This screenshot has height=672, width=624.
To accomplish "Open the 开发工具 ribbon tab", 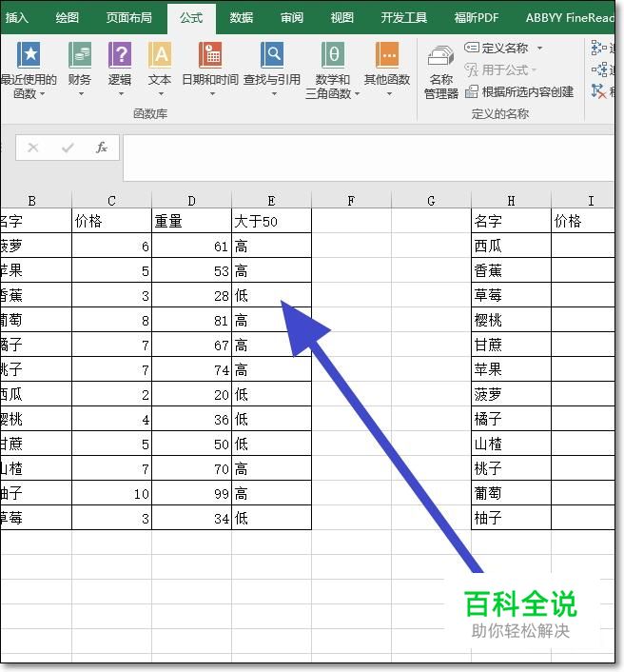I will 404,17.
